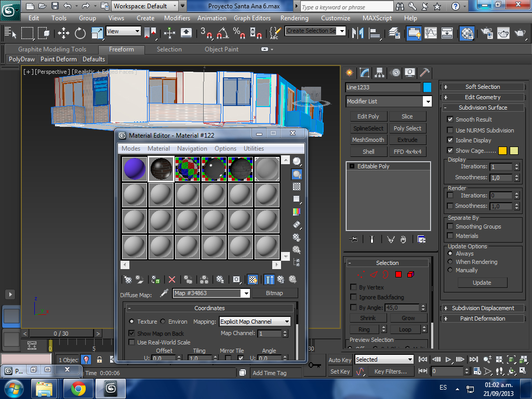
Task: Select the Rotate transform tool
Action: [x=80, y=33]
